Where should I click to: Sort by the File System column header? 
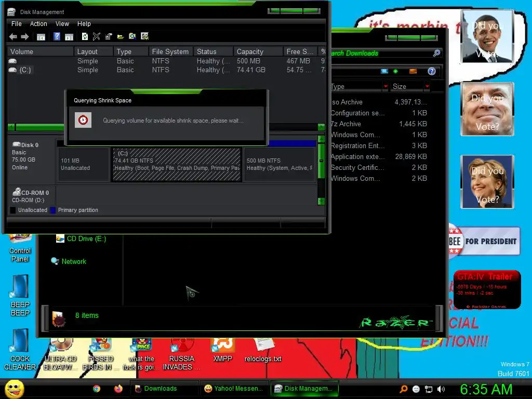[170, 51]
